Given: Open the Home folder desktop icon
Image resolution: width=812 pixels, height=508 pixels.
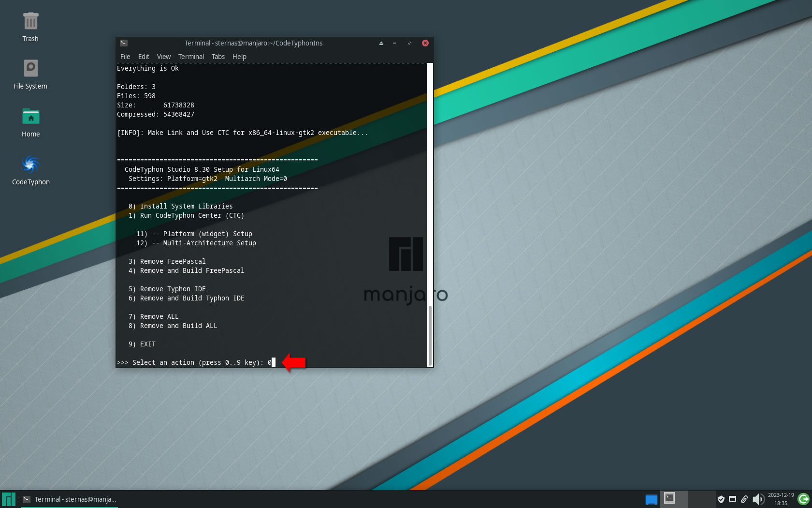Looking at the screenshot, I should (x=30, y=122).
